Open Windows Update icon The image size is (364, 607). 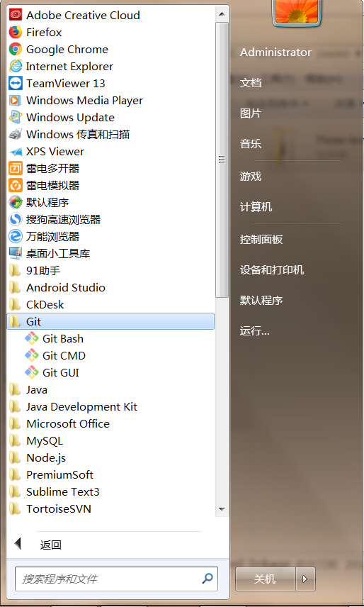[16, 117]
